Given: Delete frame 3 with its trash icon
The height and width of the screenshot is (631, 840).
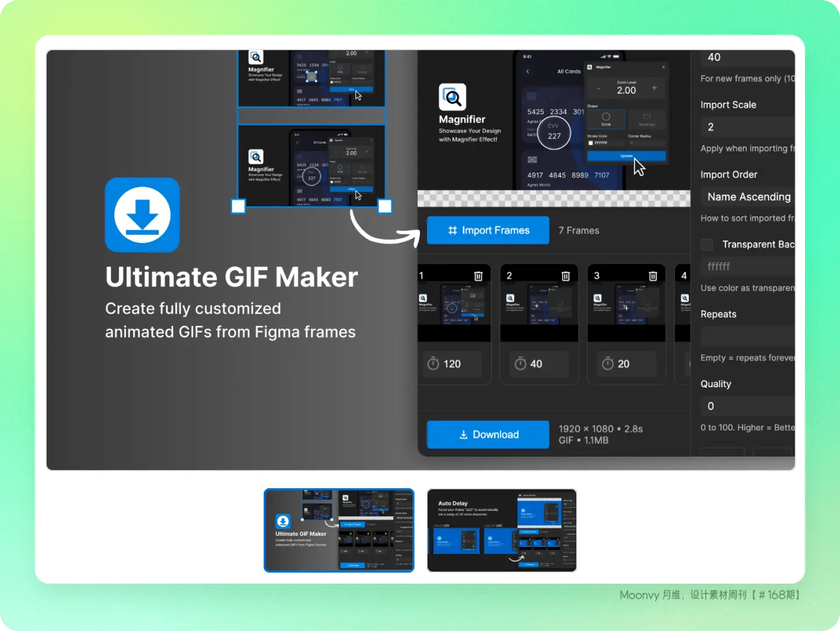Looking at the screenshot, I should [x=653, y=276].
